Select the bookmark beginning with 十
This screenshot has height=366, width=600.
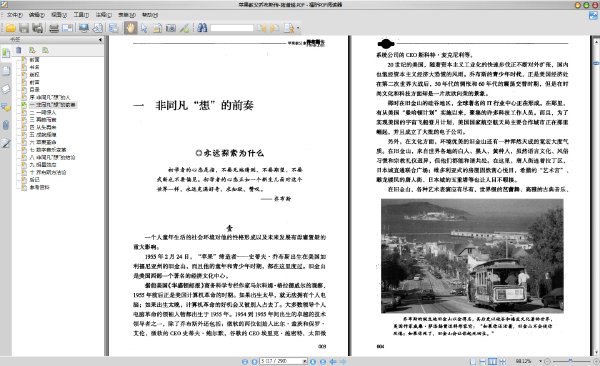pyautogui.click(x=48, y=172)
